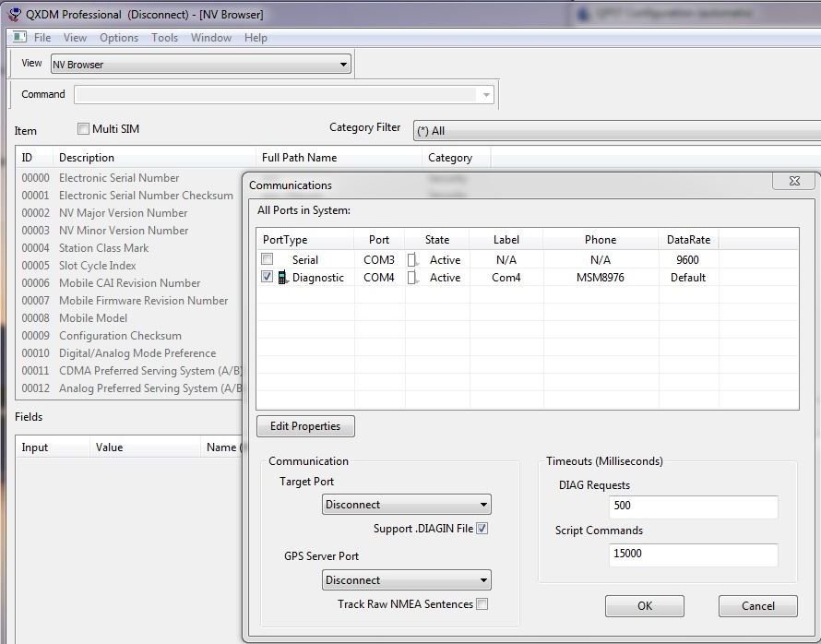
Task: Select item 00012 Analog Preferred Serving System
Action: pyautogui.click(x=129, y=388)
